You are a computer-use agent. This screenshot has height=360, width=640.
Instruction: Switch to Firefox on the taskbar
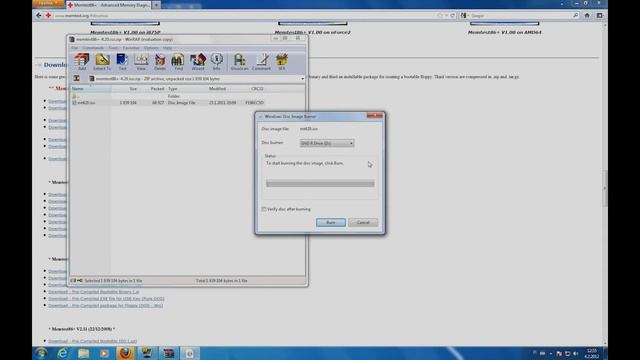(x=126, y=353)
